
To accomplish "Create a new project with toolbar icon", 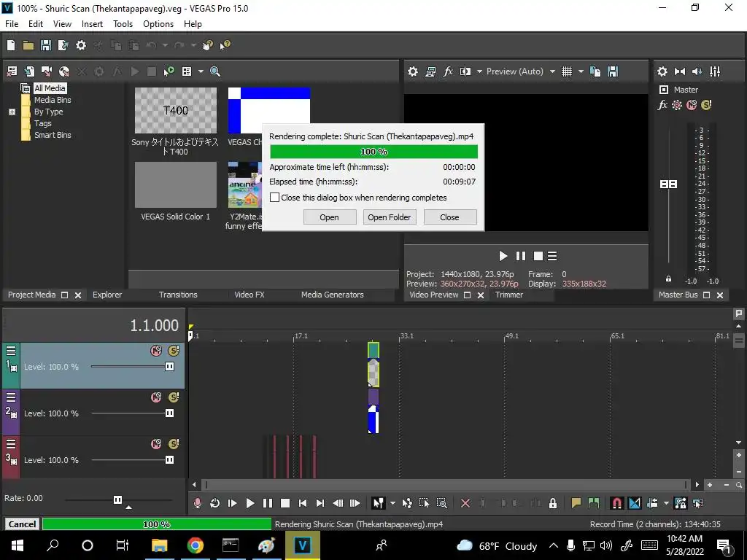I will tap(11, 45).
